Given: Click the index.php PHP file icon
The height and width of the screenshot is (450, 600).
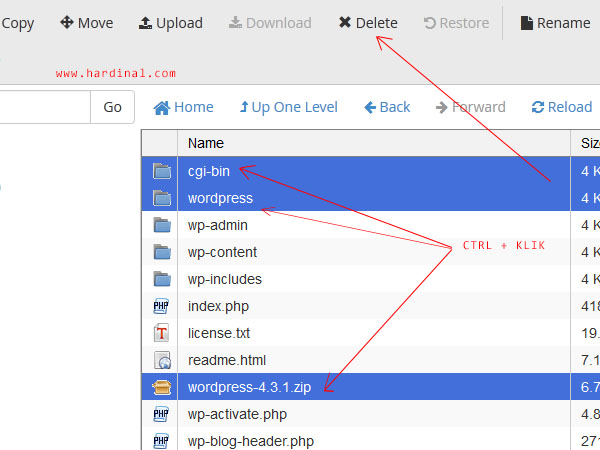Looking at the screenshot, I should [161, 306].
